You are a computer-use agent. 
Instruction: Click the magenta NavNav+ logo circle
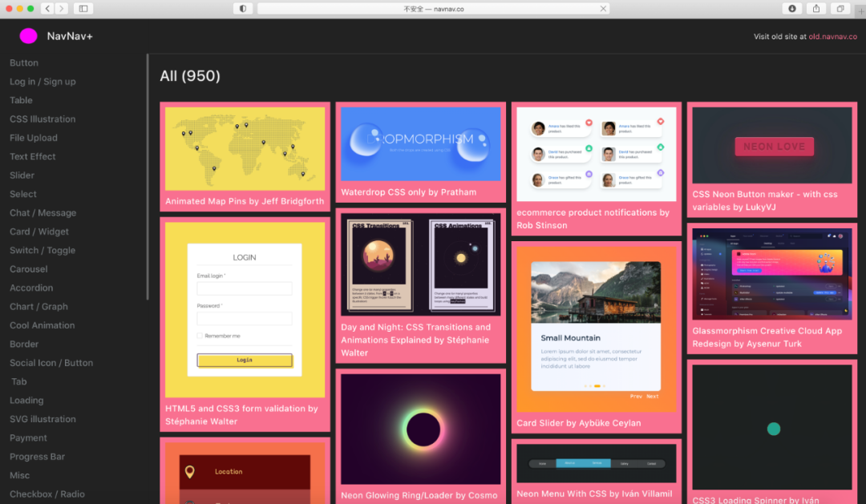pos(28,36)
